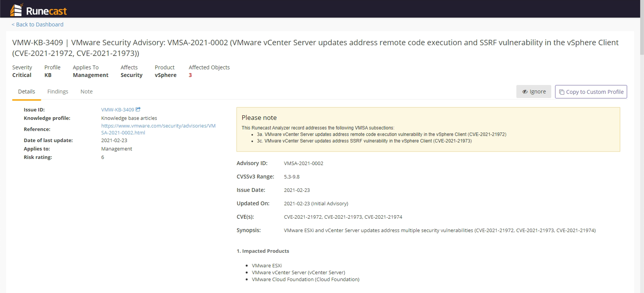Click the Please note heading
644x293 pixels.
(x=259, y=118)
